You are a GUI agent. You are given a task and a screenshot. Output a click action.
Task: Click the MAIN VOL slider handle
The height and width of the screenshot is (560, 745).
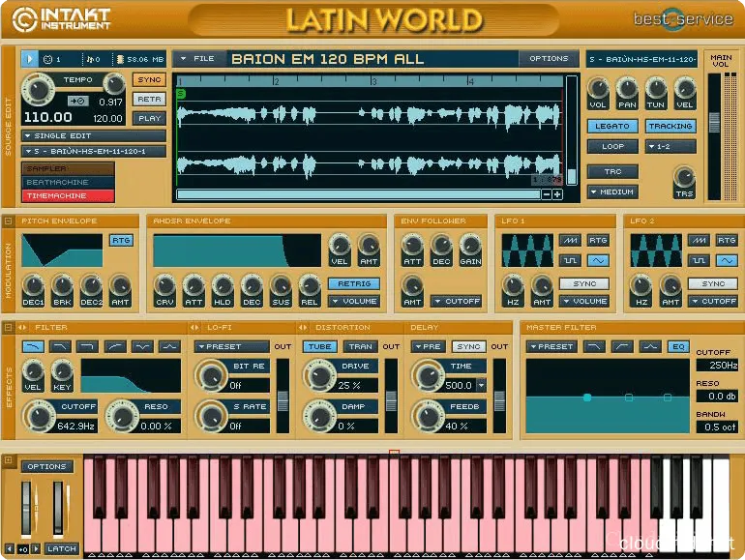coord(715,121)
